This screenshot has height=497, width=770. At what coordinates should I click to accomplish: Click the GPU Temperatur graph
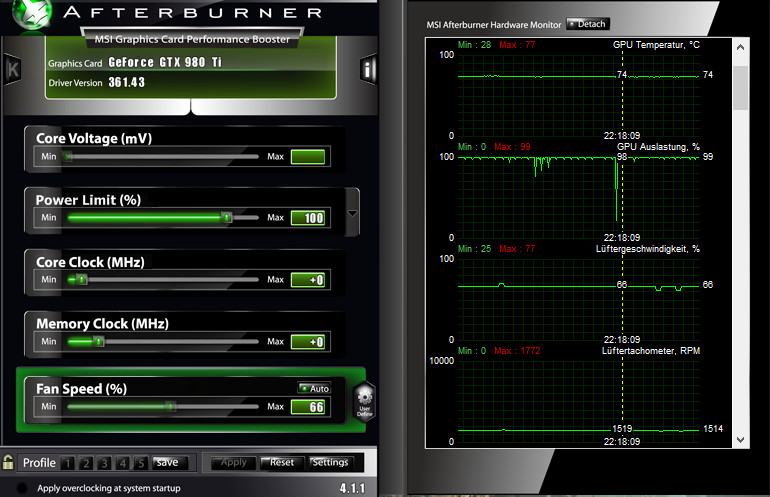click(x=578, y=95)
